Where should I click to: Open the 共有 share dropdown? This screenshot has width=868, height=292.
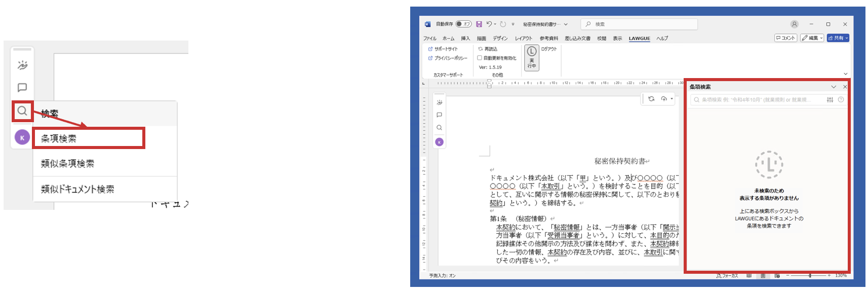coord(838,38)
